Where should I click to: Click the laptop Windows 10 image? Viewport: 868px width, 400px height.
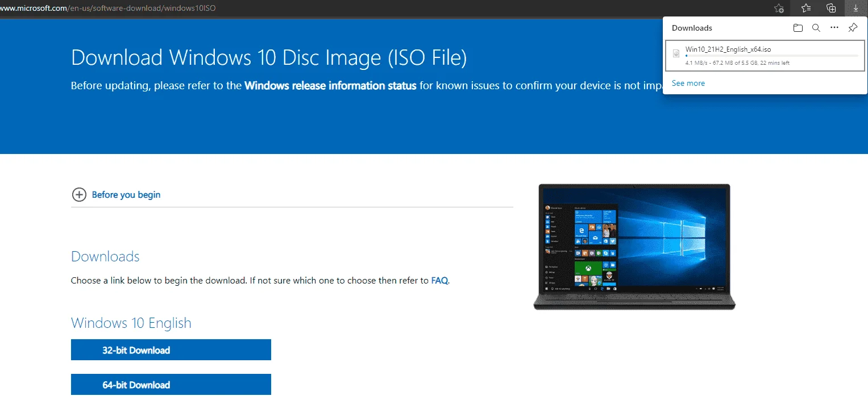tap(634, 247)
